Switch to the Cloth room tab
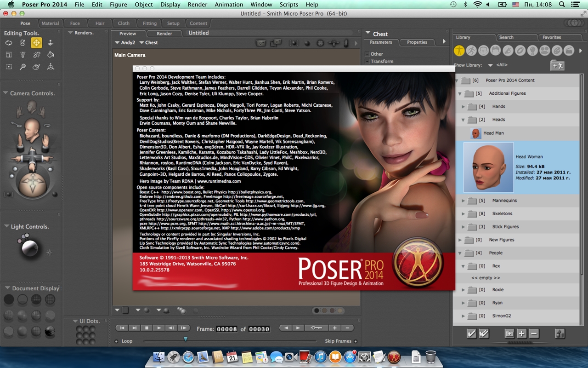The width and height of the screenshot is (588, 368). [x=124, y=23]
